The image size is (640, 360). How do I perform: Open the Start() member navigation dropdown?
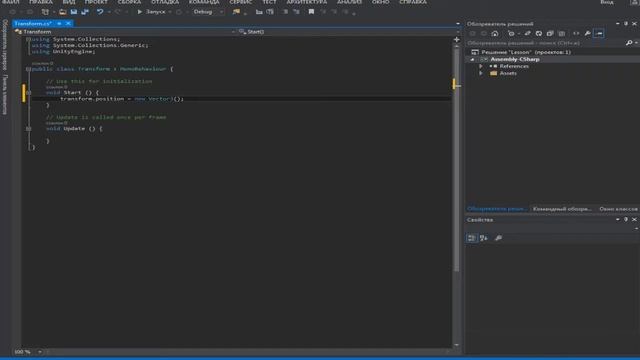(349, 31)
